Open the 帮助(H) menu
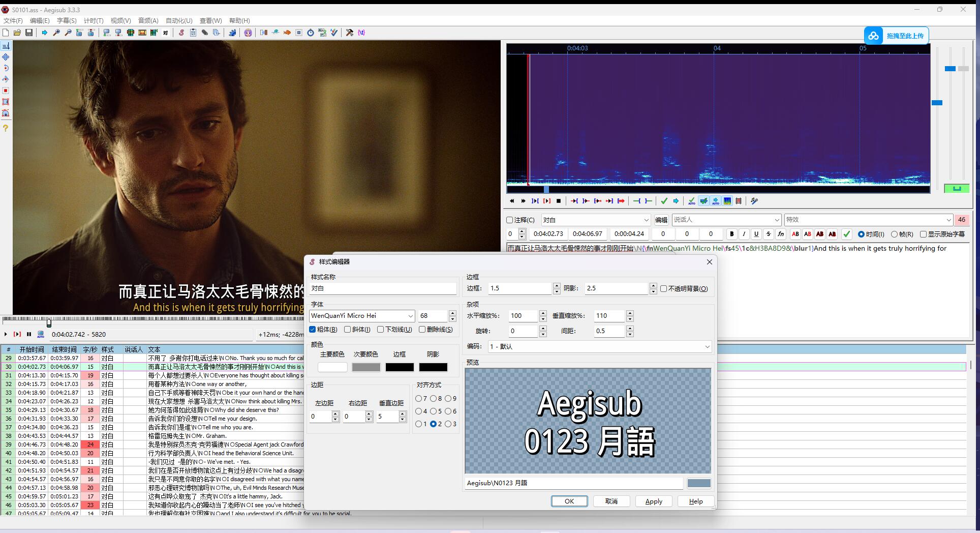This screenshot has height=533, width=980. pyautogui.click(x=239, y=21)
